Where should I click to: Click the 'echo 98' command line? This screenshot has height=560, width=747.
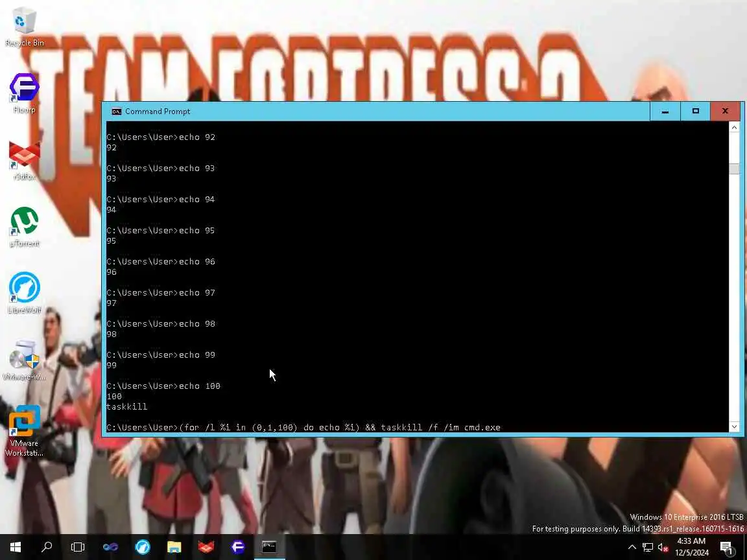pyautogui.click(x=161, y=324)
